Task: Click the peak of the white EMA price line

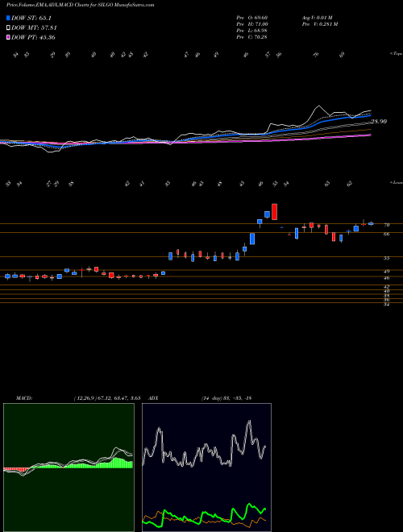Action: coord(318,106)
